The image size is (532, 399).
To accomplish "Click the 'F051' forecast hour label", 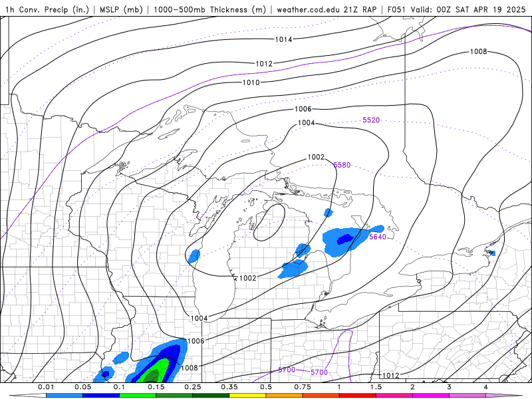I will click(x=397, y=9).
